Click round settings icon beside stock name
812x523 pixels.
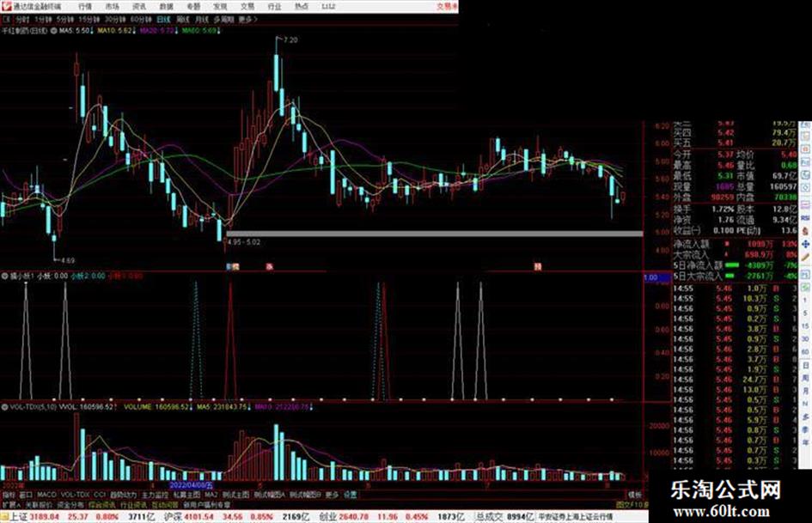pos(53,31)
